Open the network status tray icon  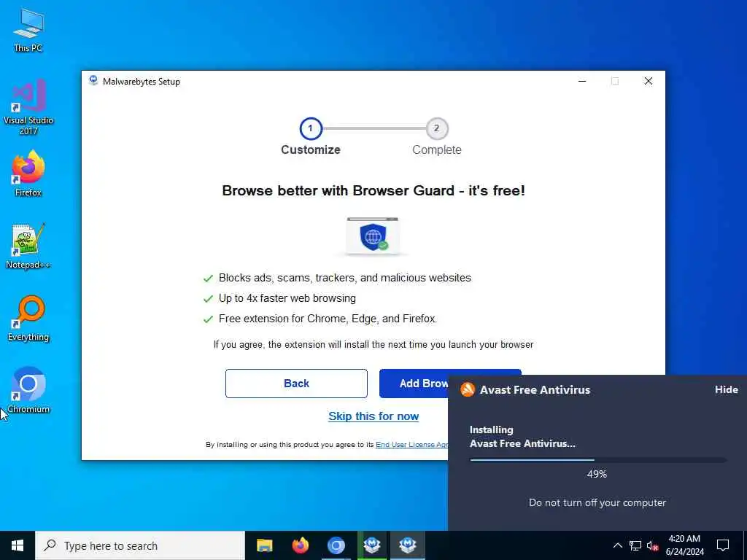pyautogui.click(x=635, y=545)
